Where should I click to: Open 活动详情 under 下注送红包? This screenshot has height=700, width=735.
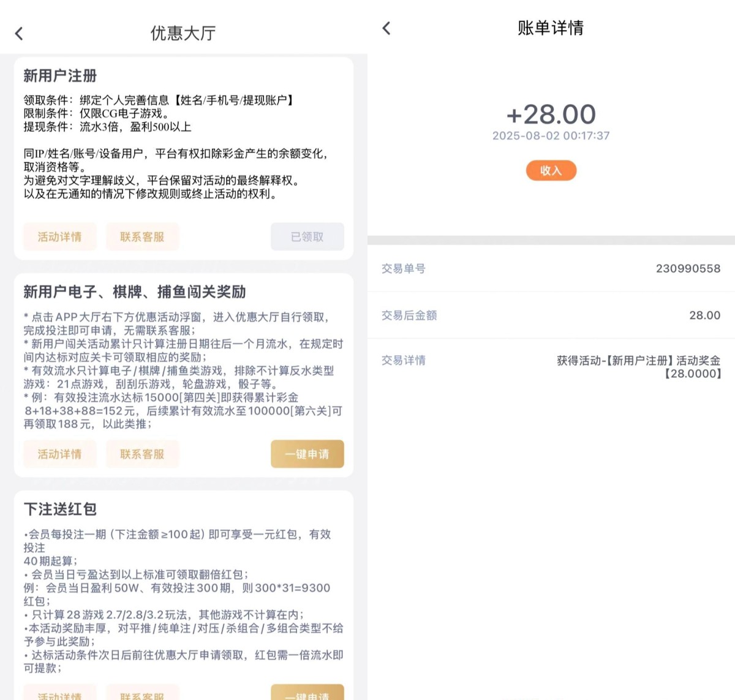click(59, 693)
